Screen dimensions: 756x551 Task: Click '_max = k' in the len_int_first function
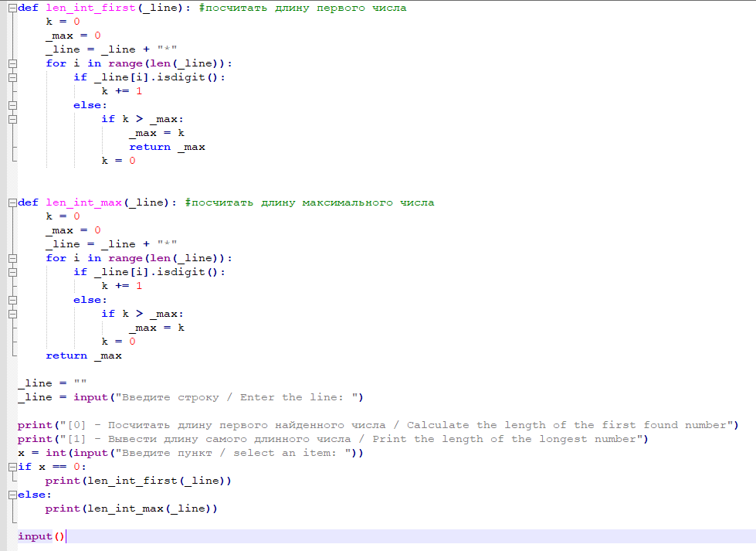tap(157, 133)
